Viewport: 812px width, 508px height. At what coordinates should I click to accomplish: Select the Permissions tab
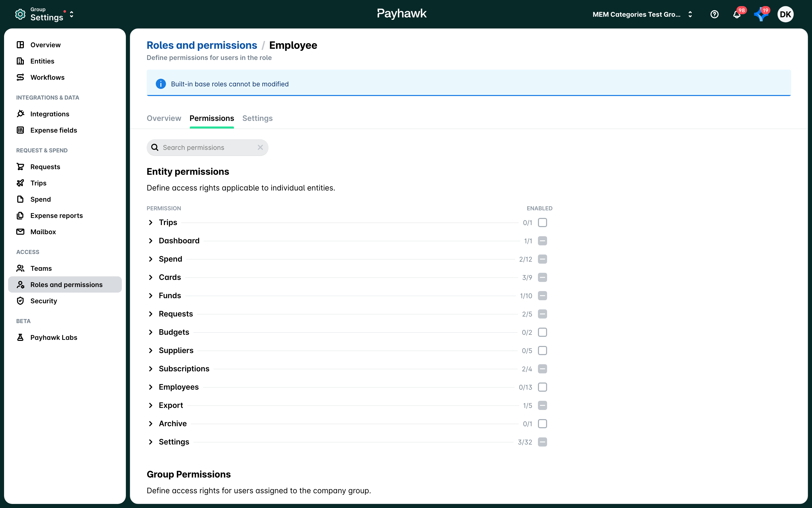[x=212, y=118]
